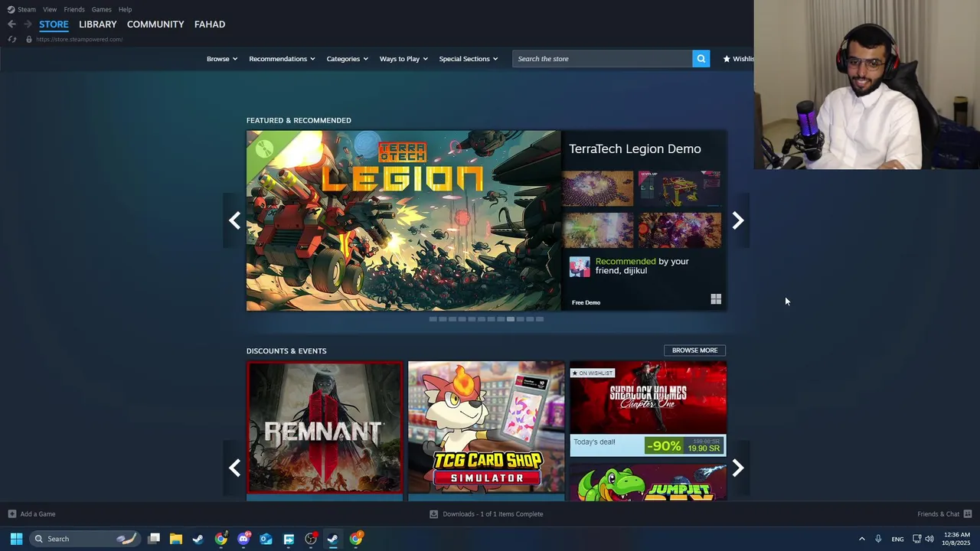The height and width of the screenshot is (551, 980).
Task: Switch to the COMMUNITY tab
Action: [155, 24]
